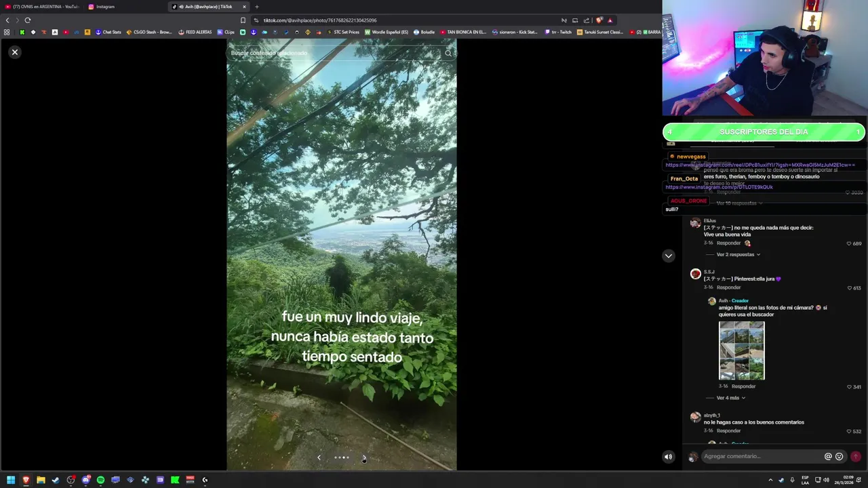
Task: Insert a mention with the @ icon
Action: tap(828, 457)
